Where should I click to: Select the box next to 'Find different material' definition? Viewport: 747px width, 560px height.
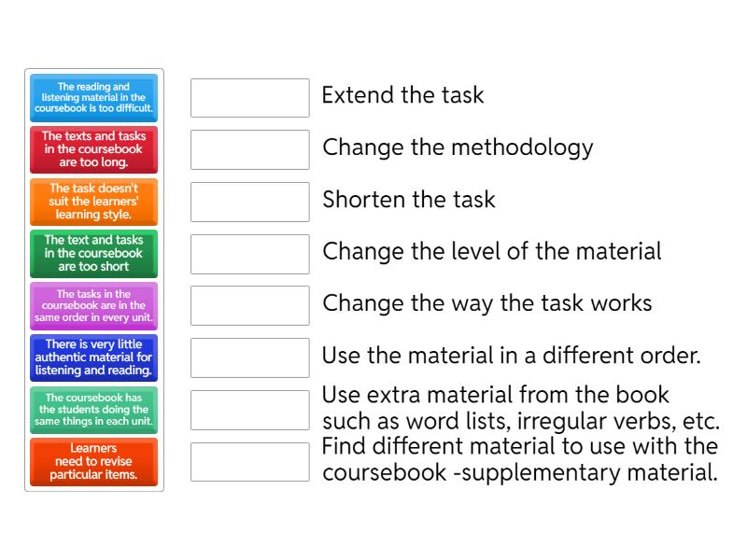[249, 461]
